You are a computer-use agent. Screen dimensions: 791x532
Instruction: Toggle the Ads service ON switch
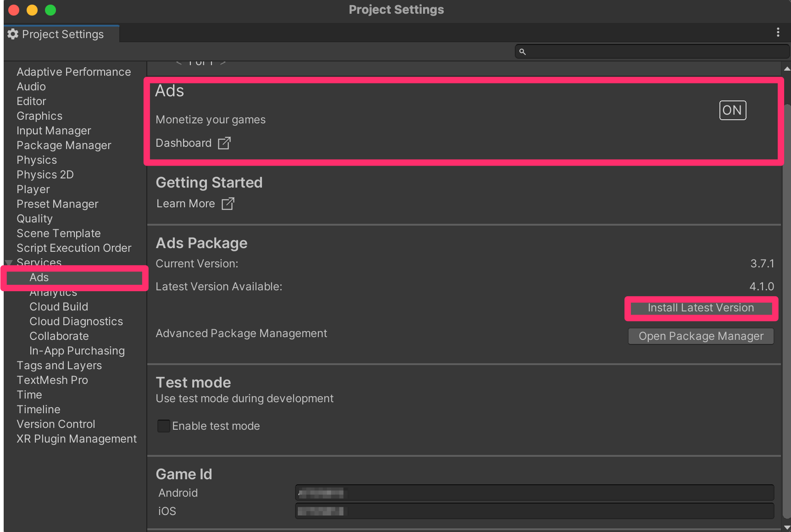pos(732,111)
